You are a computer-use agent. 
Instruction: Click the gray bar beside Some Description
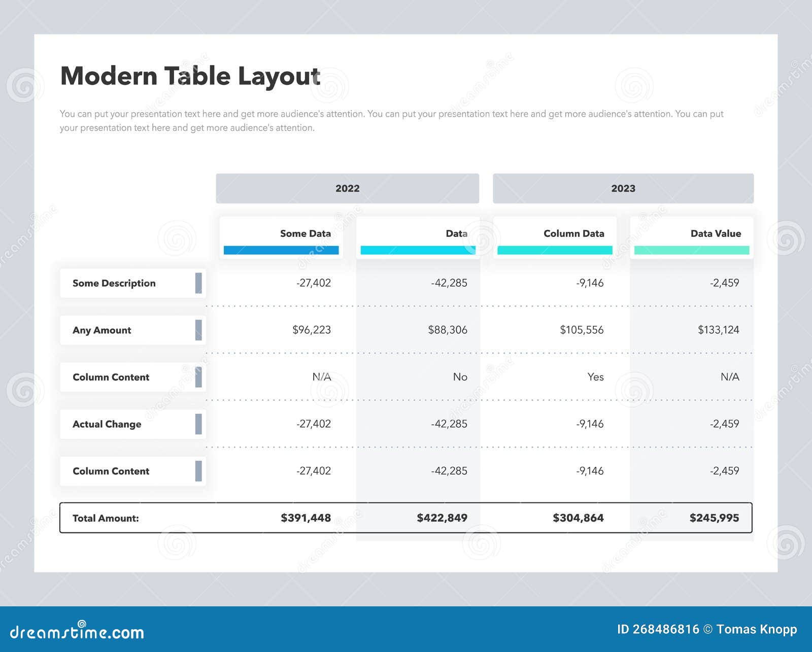[198, 283]
